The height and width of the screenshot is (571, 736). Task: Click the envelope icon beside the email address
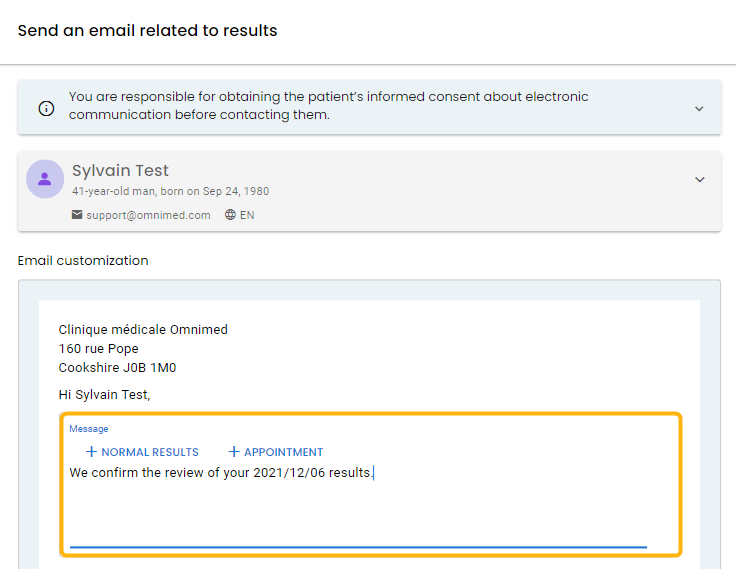point(77,215)
